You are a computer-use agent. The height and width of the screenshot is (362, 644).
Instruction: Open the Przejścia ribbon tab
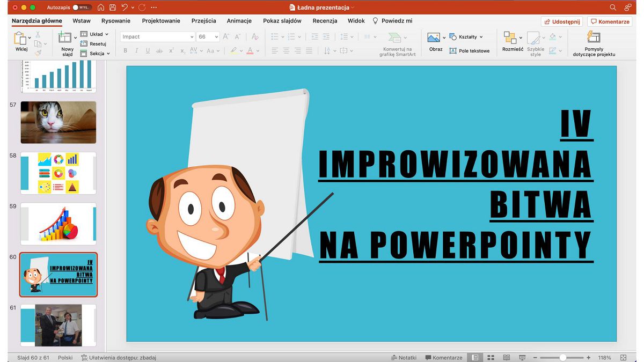pos(203,21)
